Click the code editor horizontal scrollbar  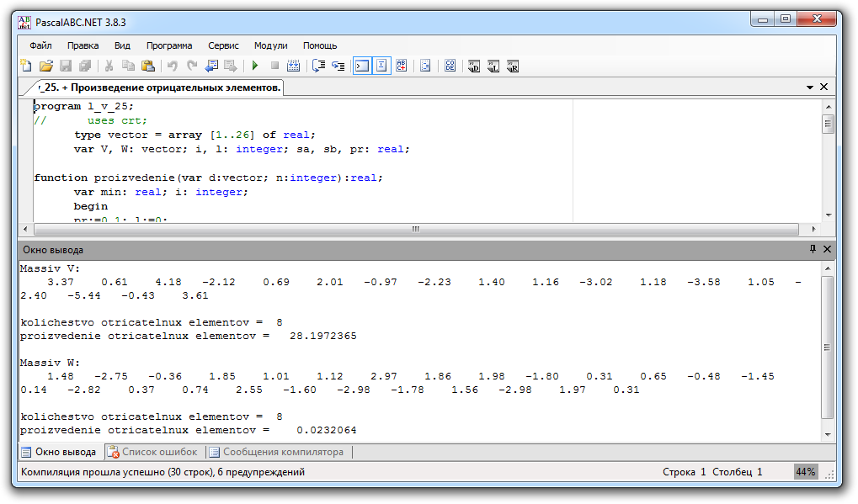click(415, 229)
